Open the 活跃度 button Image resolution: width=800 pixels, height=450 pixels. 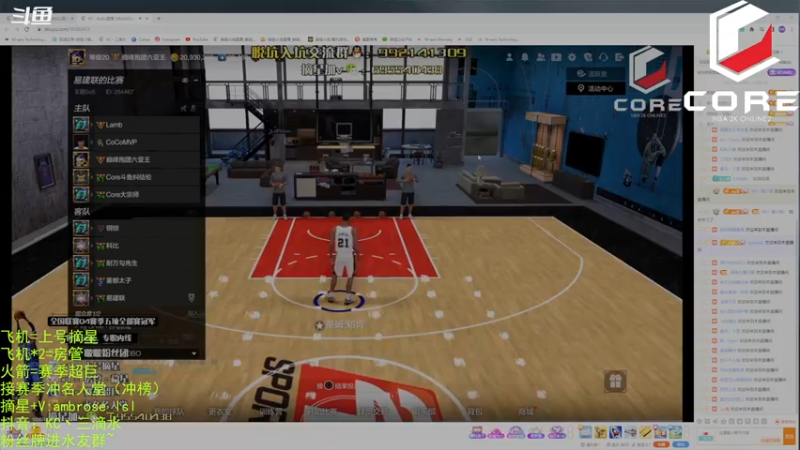pyautogui.click(x=595, y=74)
